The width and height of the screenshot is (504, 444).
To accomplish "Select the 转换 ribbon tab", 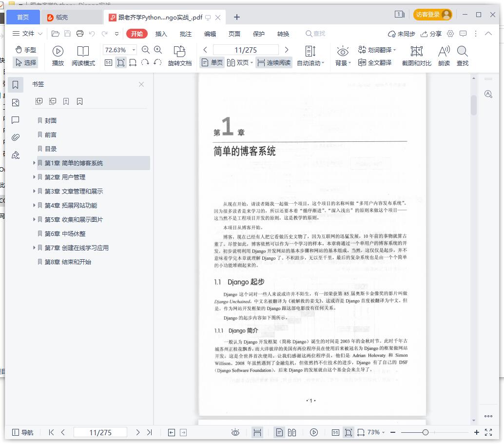I will (x=283, y=34).
